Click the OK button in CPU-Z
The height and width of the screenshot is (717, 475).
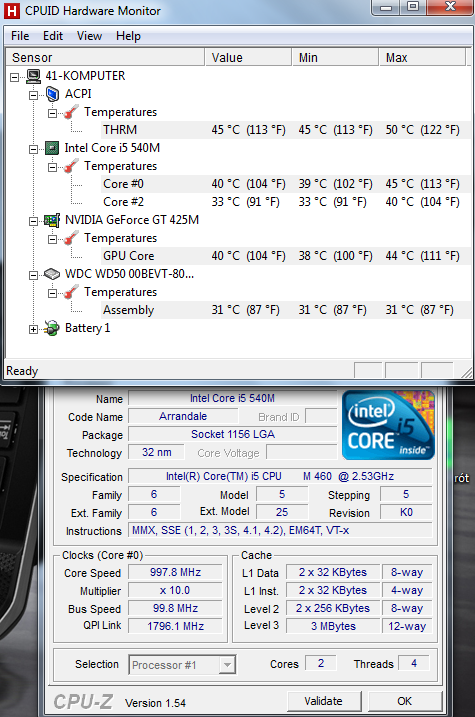(x=405, y=701)
